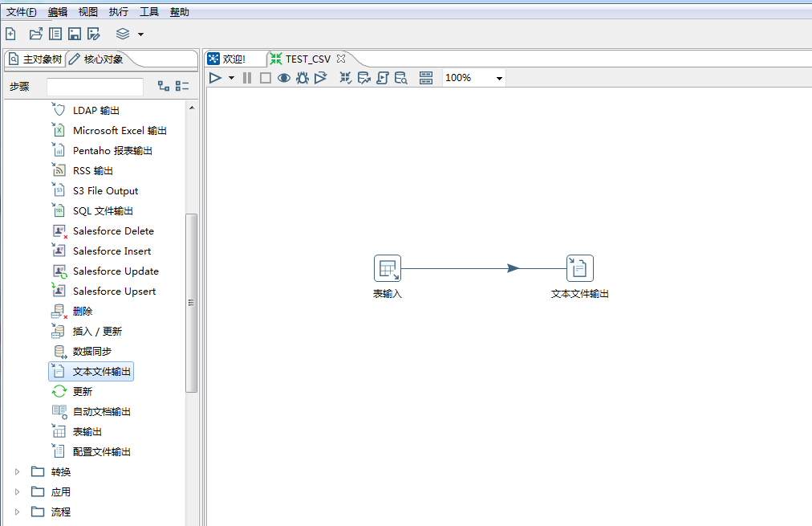Select the SQL 文件输出 step

[x=93, y=211]
